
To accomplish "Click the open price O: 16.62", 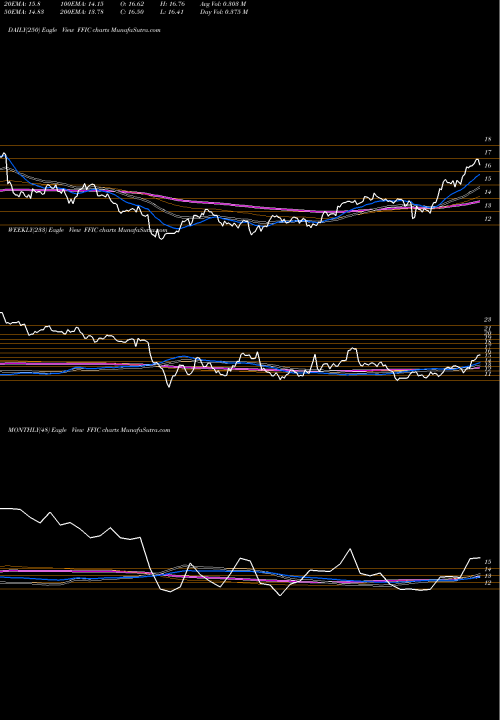I will [x=131, y=4].
